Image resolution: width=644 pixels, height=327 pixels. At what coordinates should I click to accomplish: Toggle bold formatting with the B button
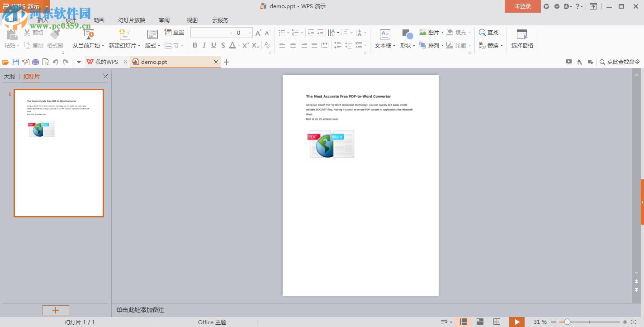[195, 45]
